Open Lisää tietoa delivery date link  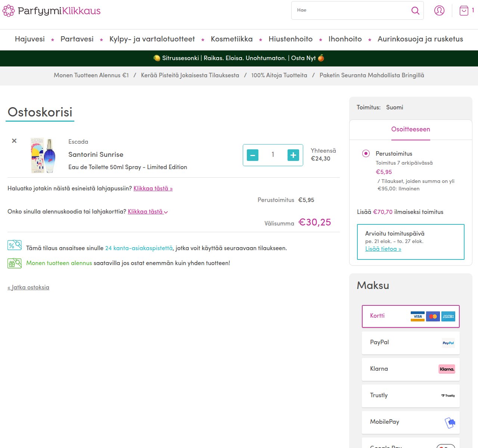coord(383,249)
